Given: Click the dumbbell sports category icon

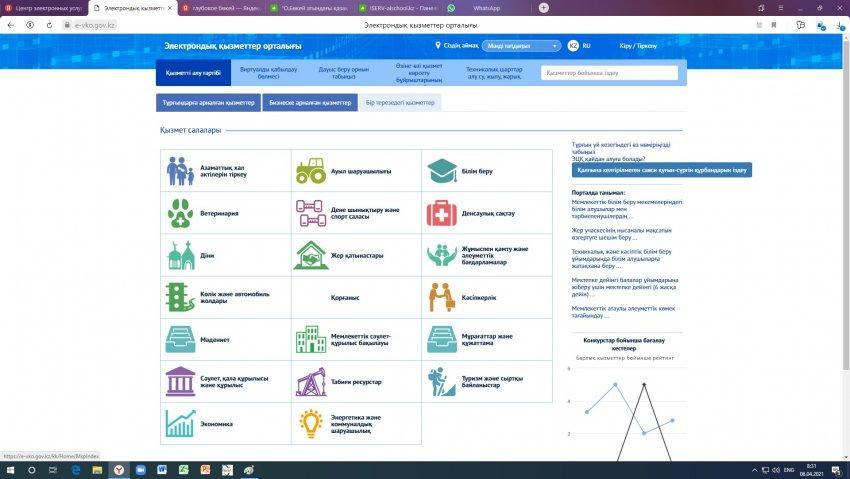Looking at the screenshot, I should coord(311,213).
